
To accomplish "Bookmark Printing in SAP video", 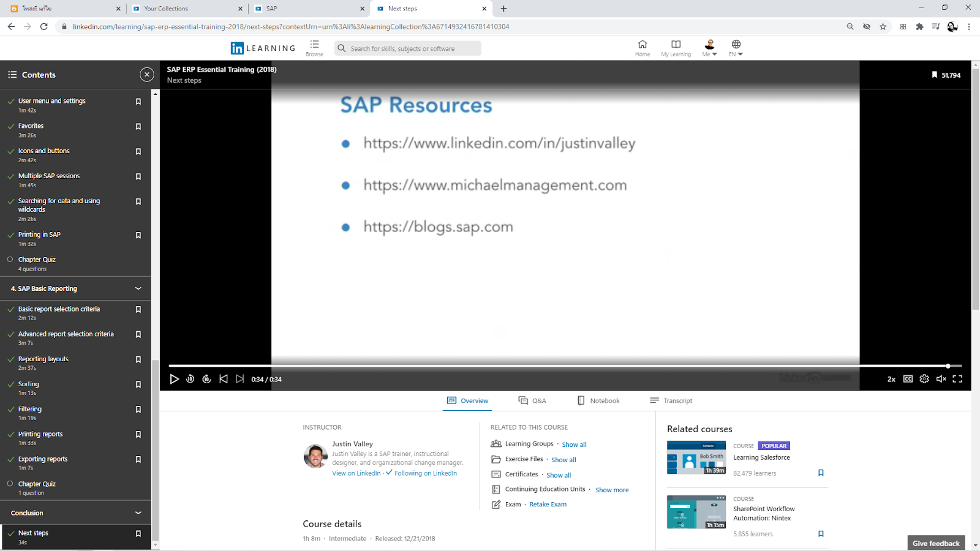I will [138, 236].
